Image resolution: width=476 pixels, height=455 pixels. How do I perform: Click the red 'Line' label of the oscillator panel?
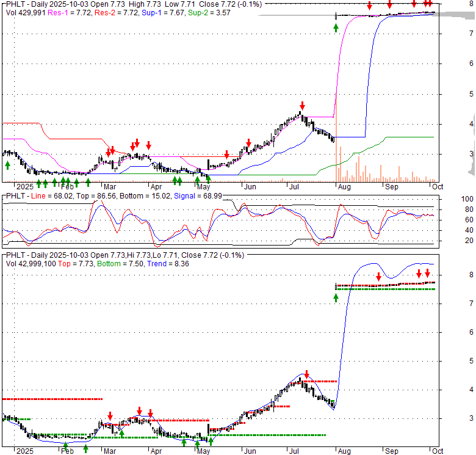38,196
